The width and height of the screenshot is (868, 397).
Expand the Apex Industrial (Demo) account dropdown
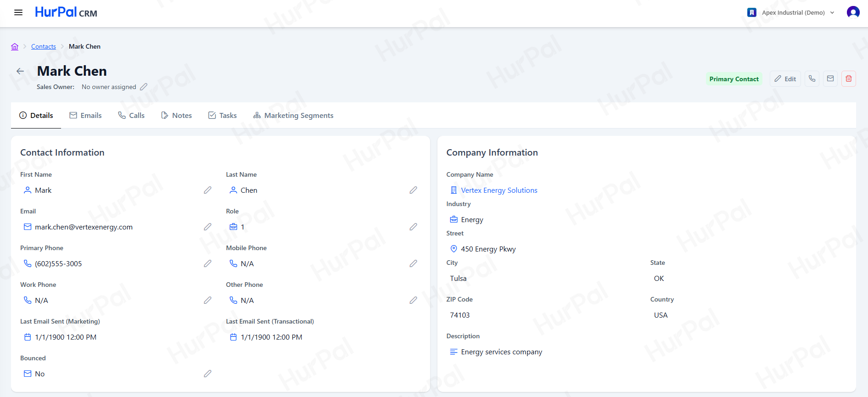click(791, 12)
